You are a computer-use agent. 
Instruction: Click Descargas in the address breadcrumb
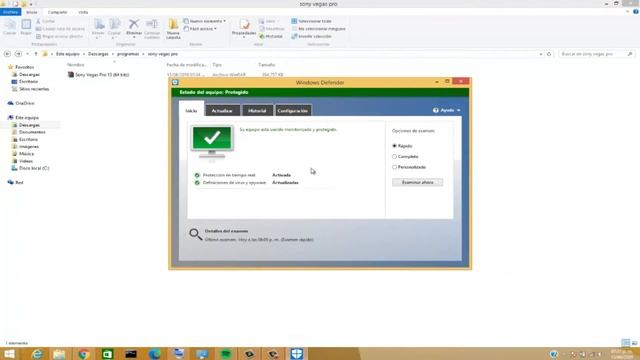(x=98, y=54)
